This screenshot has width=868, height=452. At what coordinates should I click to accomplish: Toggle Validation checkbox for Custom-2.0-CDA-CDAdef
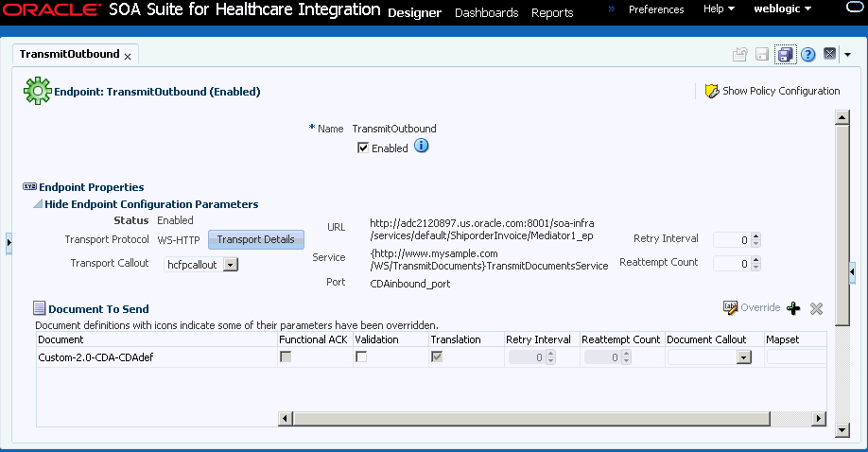click(361, 356)
